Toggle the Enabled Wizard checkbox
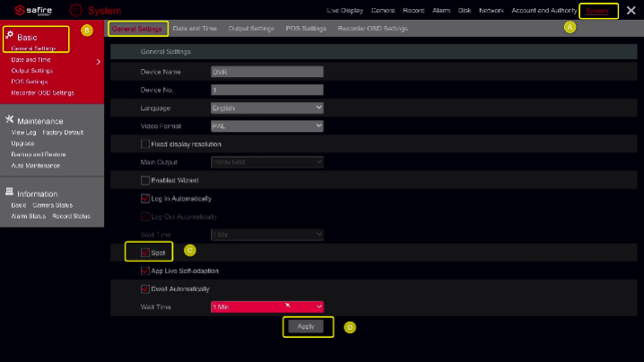The image size is (644, 362). [x=145, y=180]
